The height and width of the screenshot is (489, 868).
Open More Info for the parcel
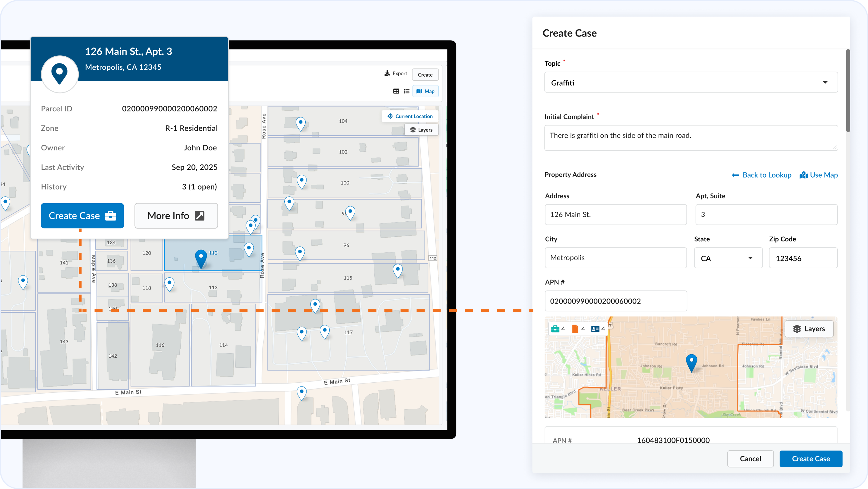[x=176, y=215]
